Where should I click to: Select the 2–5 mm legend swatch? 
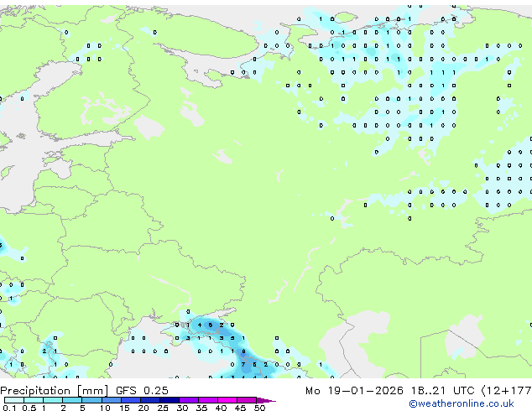pos(72,400)
